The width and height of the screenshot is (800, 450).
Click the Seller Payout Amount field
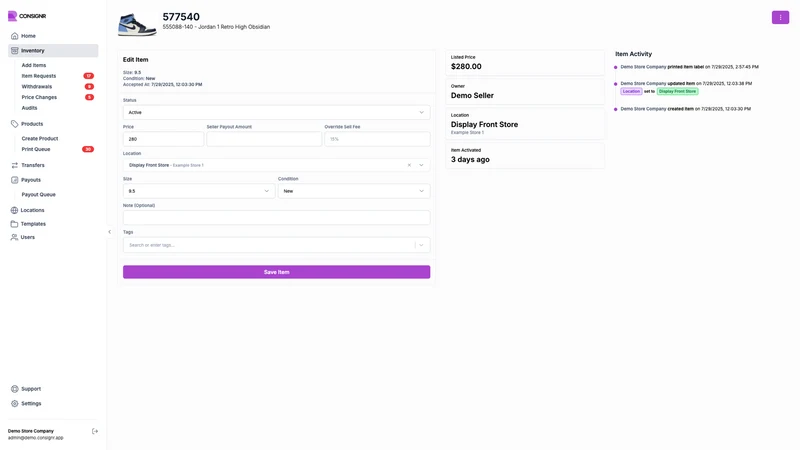[x=264, y=139]
